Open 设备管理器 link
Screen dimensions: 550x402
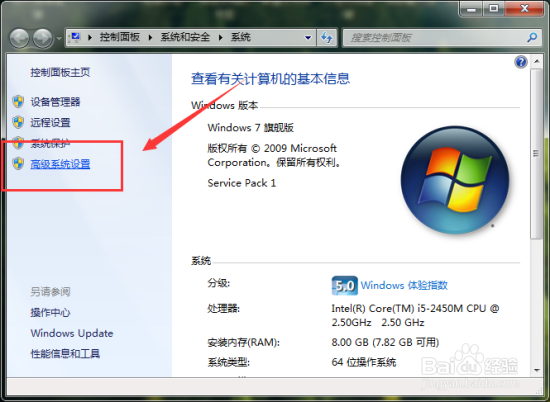[x=55, y=102]
